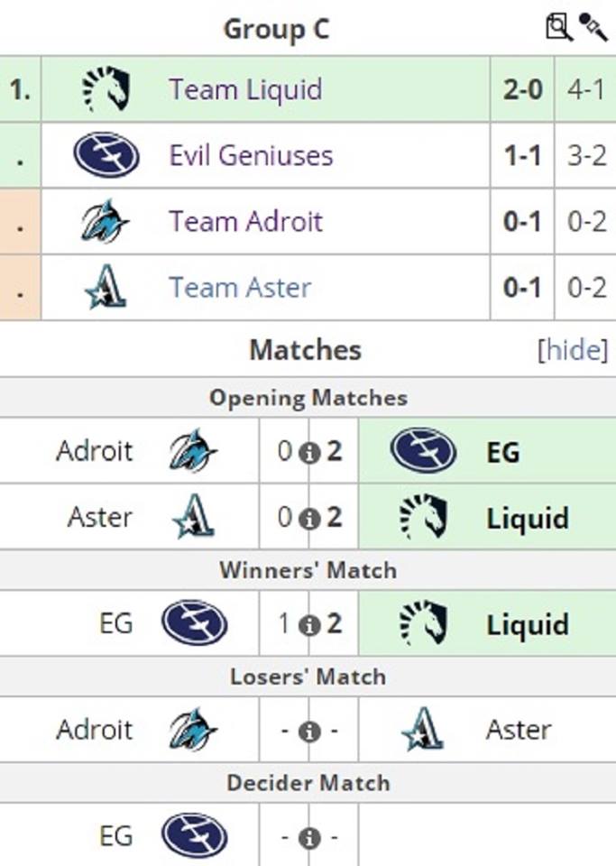Open the Evil Geniuses team link
Screen dimensions: 616x866
(251, 155)
